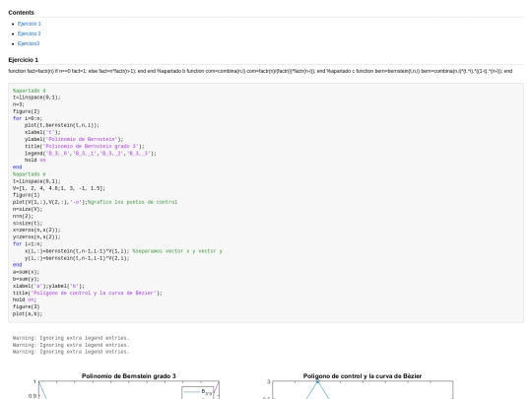Click the '%apartado d' comment line
The height and width of the screenshot is (399, 532).
(x=30, y=91)
